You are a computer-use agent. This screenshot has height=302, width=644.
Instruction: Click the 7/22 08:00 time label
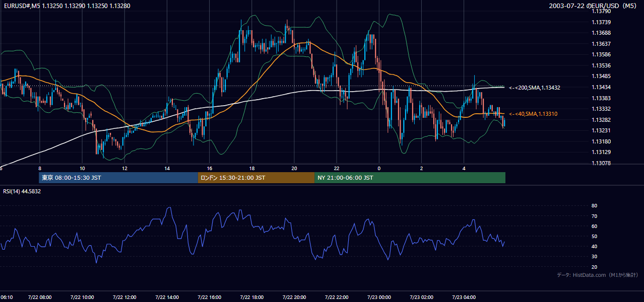(40, 297)
